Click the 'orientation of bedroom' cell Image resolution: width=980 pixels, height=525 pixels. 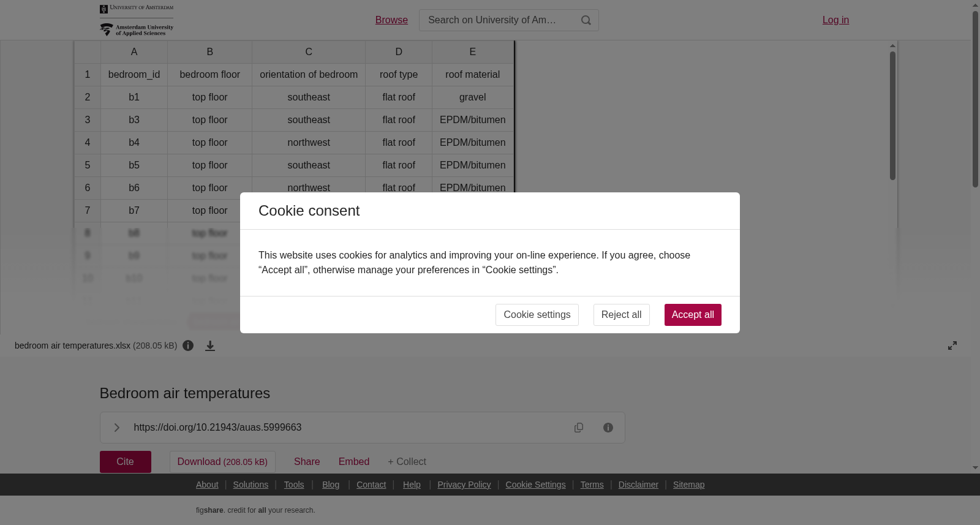coord(309,75)
